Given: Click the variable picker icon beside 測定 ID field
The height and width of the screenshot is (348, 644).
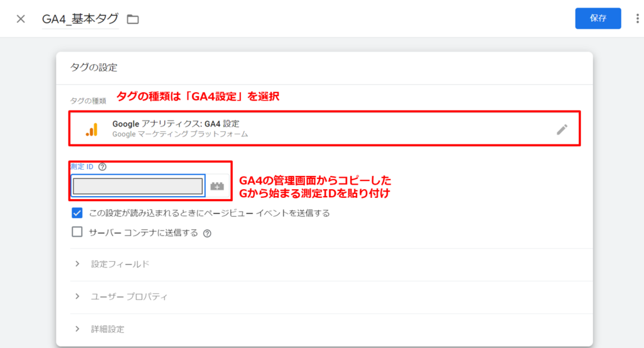Looking at the screenshot, I should click(x=217, y=187).
